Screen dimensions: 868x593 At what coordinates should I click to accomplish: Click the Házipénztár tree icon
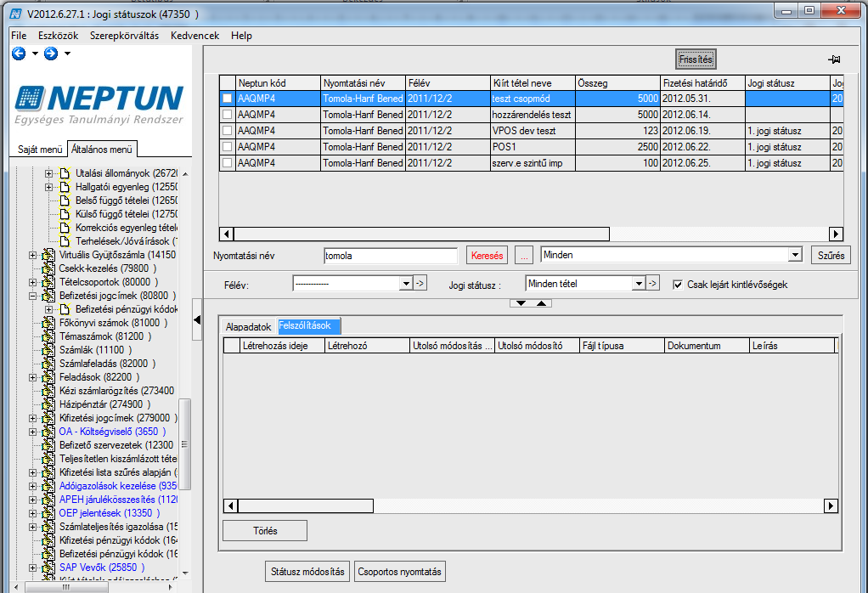tap(48, 404)
